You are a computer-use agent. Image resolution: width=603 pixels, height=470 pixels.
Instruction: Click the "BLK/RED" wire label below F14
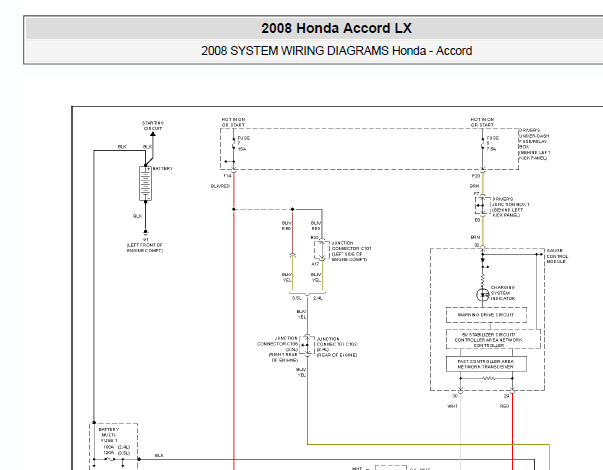point(220,186)
